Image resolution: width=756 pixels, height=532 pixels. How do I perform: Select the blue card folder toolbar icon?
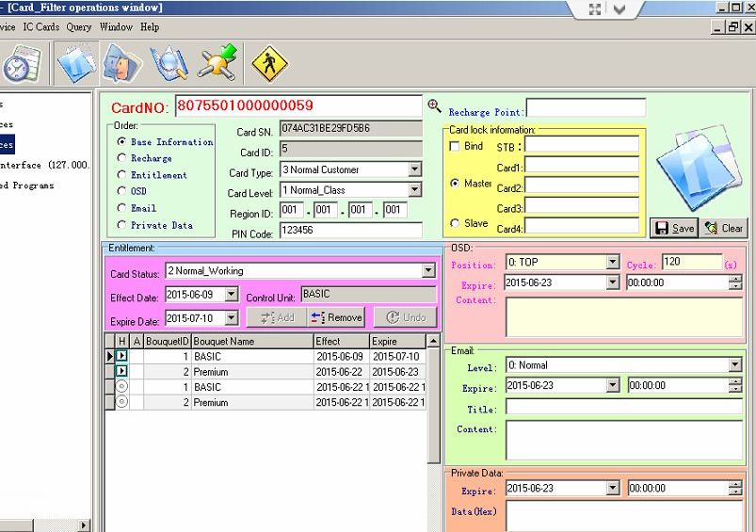pyautogui.click(x=76, y=64)
